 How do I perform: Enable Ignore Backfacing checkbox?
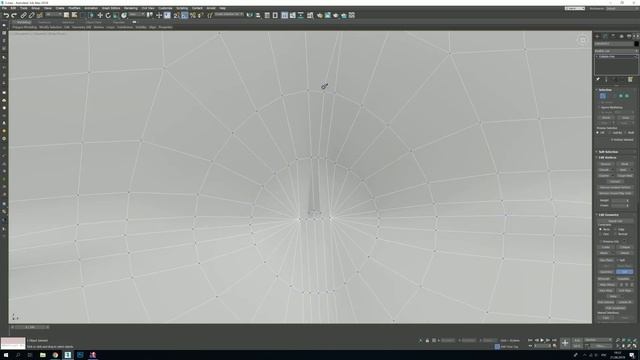tap(599, 107)
